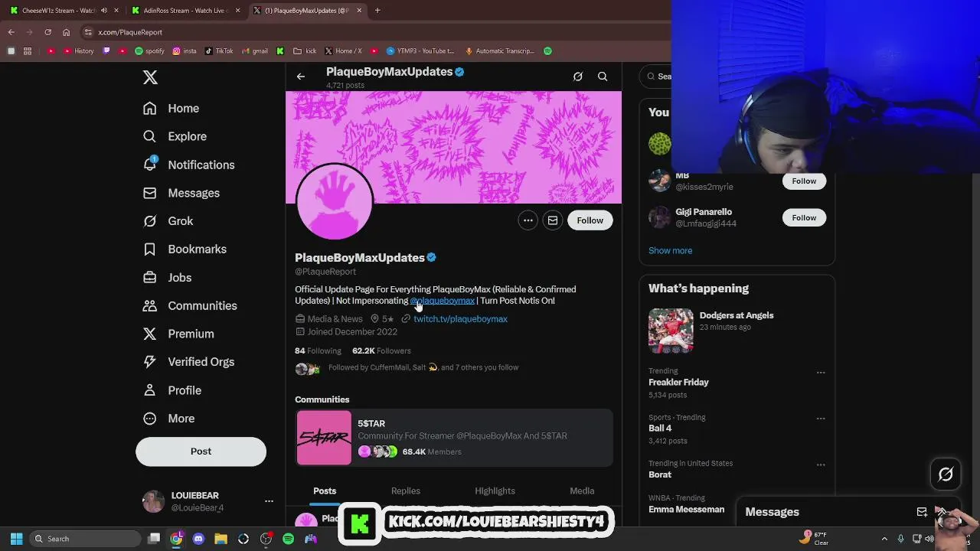This screenshot has width=980, height=551.
Task: Open profile more options ellipsis button
Action: (x=528, y=220)
